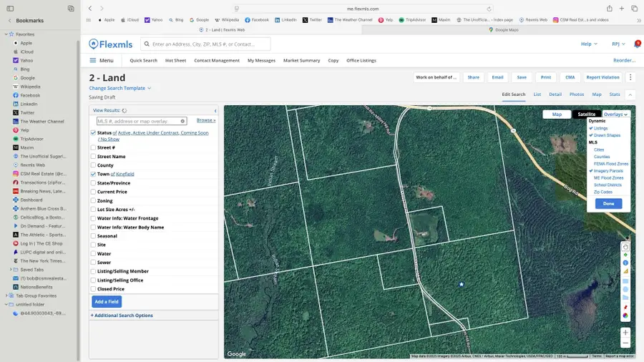Click Done in the Overlays panel

coord(608,203)
